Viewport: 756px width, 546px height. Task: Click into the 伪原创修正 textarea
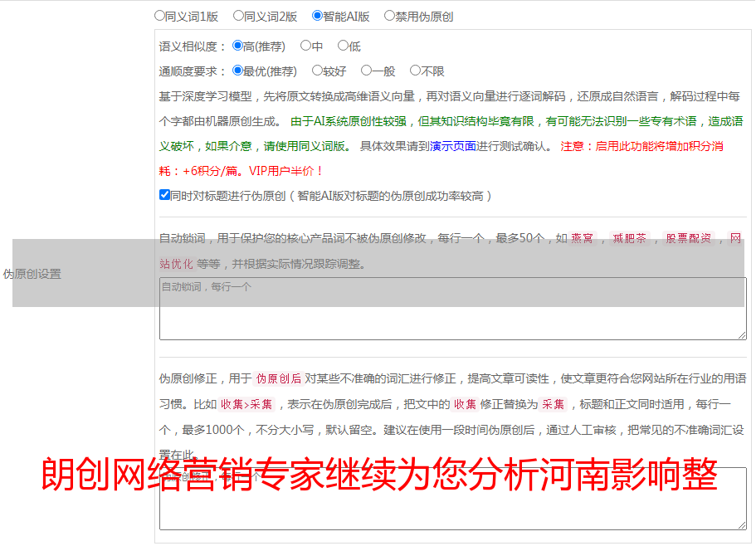453,499
